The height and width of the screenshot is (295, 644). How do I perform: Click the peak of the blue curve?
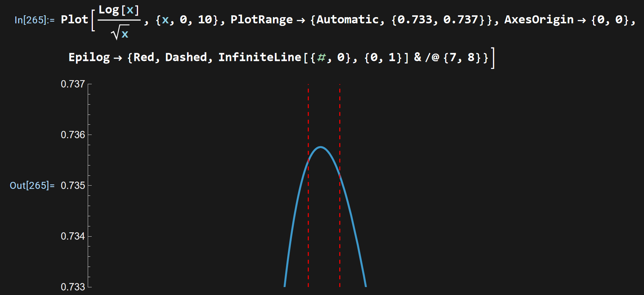[320, 147]
